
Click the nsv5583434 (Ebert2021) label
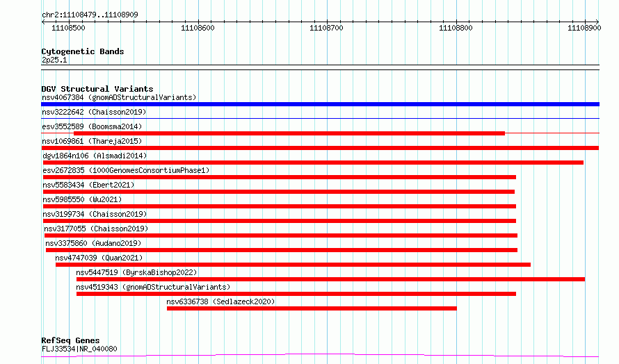[88, 185]
